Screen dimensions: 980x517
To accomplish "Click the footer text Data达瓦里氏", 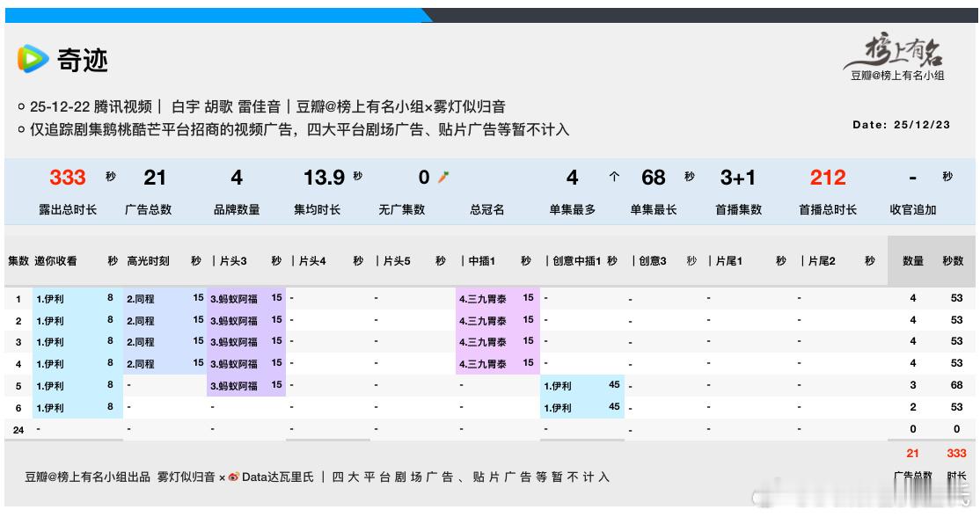I will point(277,477).
